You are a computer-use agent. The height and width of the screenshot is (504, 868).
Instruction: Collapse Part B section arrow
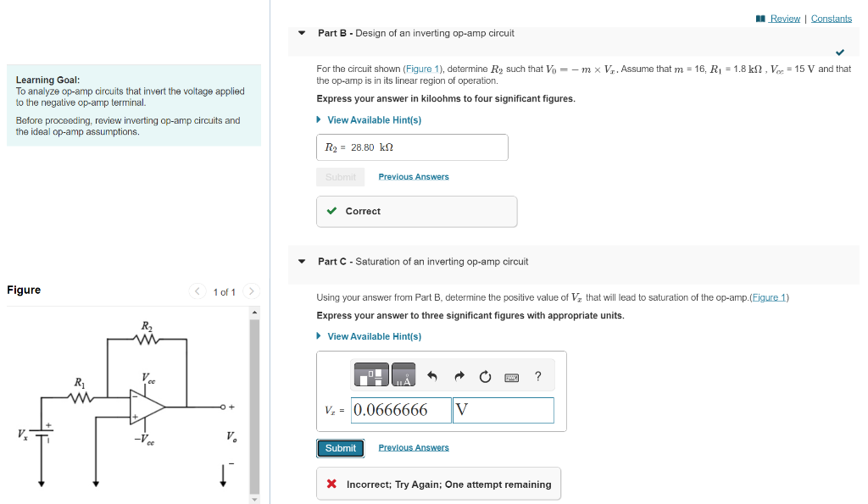pos(301,32)
